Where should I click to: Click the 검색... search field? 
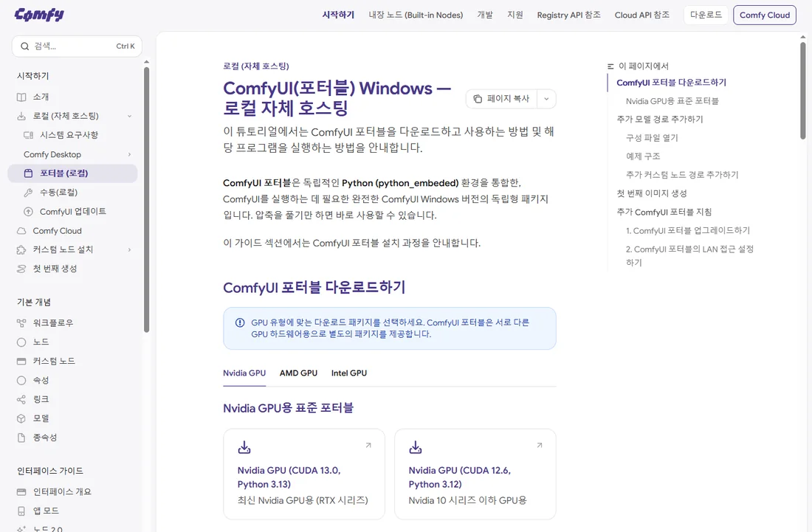click(77, 46)
